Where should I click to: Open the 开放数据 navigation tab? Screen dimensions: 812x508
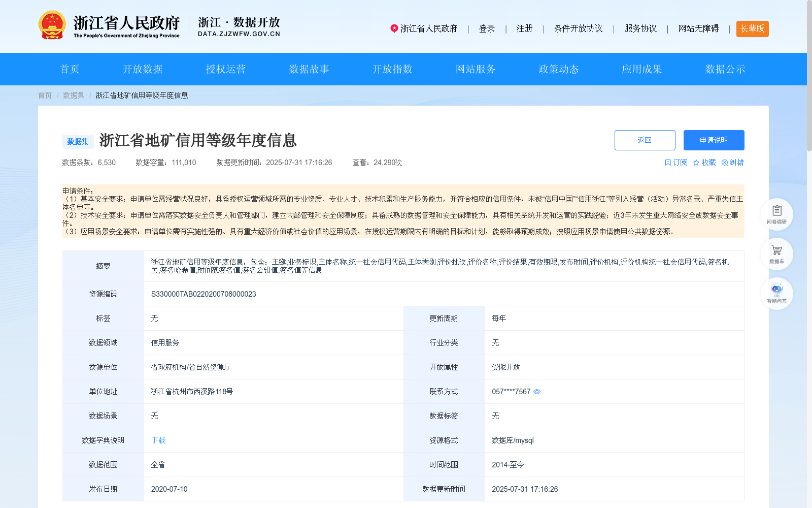[143, 69]
